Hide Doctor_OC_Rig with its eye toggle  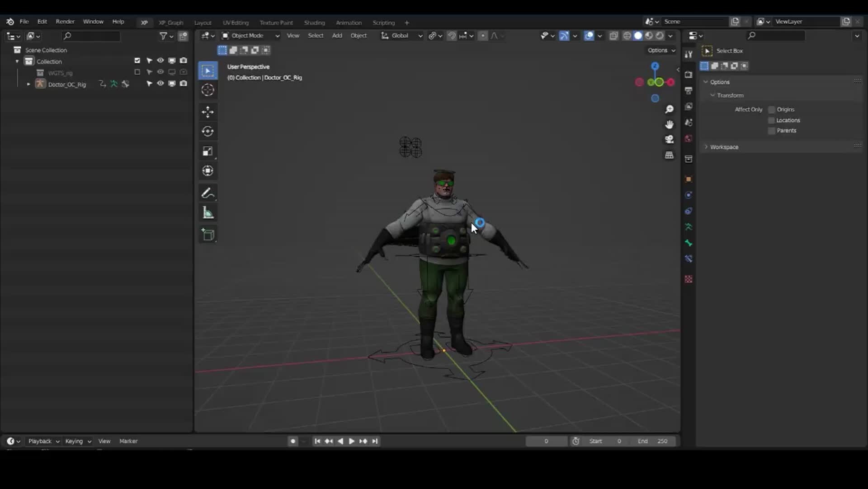(x=160, y=84)
